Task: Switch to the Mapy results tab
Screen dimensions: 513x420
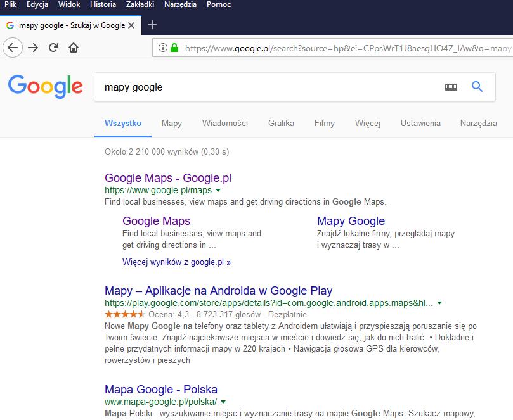Action: pos(172,124)
